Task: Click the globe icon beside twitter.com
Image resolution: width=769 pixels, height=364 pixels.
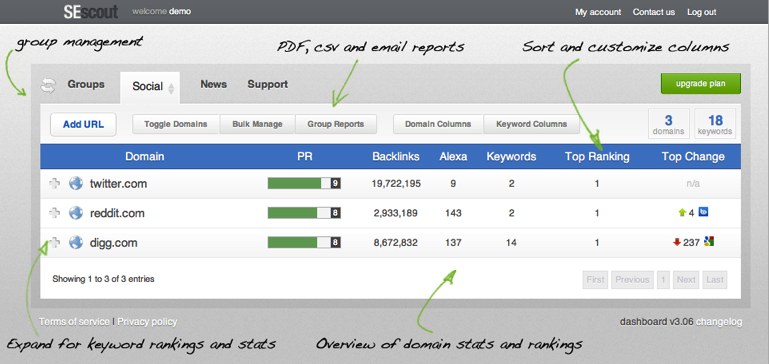Action: pos(76,183)
